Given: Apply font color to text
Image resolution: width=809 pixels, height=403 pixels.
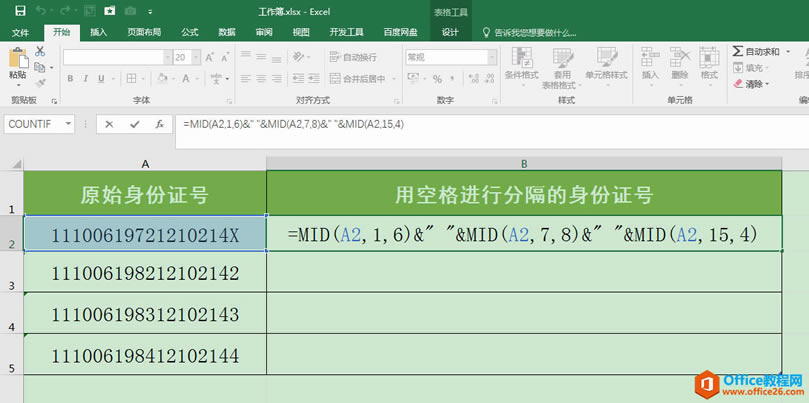Looking at the screenshot, I should click(184, 79).
